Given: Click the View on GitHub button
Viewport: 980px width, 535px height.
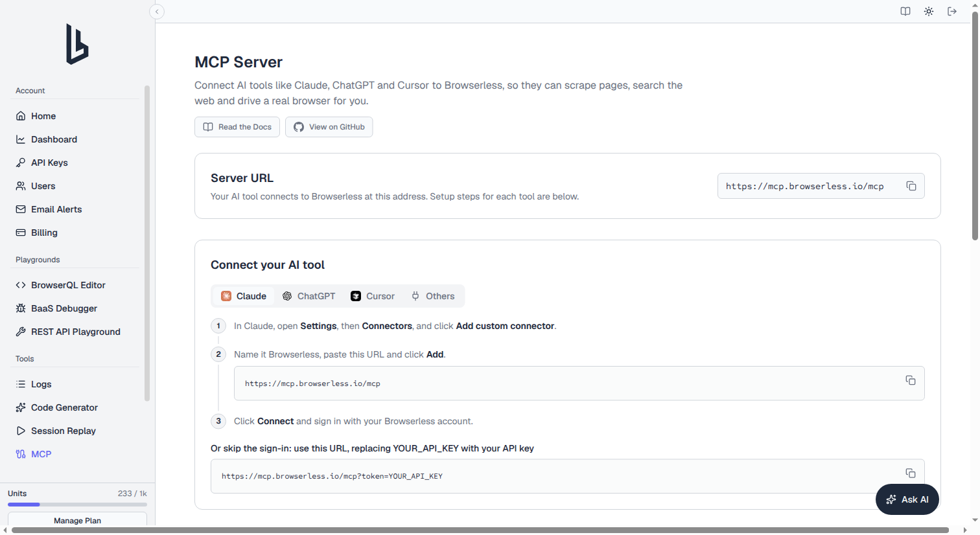Looking at the screenshot, I should pos(329,127).
